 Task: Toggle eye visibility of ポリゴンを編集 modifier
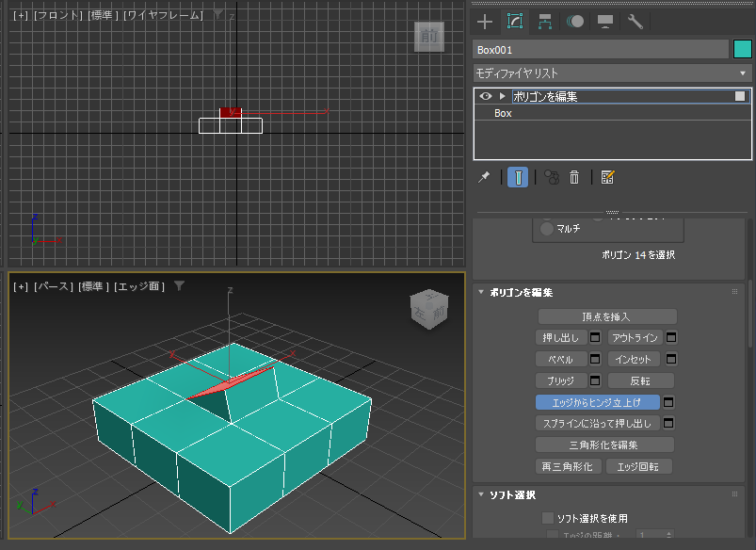[485, 96]
